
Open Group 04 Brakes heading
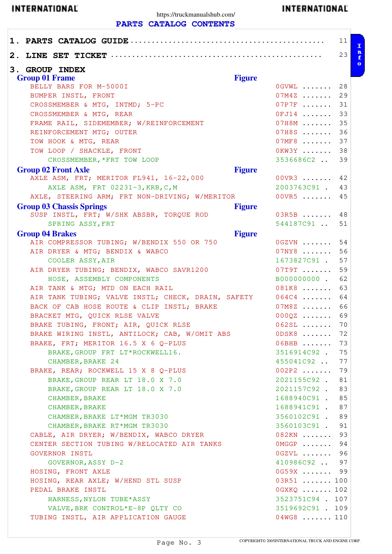(47, 234)
